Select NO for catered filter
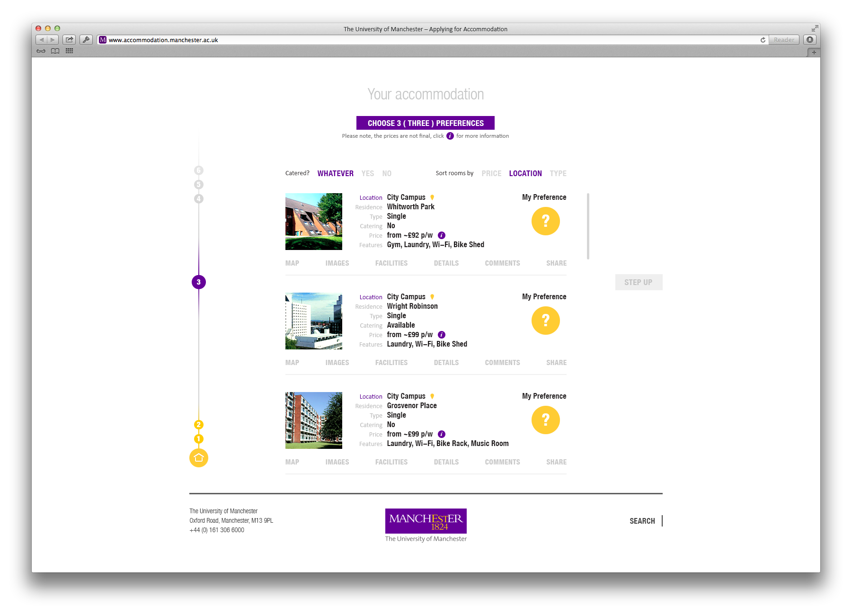Screen dimensions: 852x616 (387, 174)
